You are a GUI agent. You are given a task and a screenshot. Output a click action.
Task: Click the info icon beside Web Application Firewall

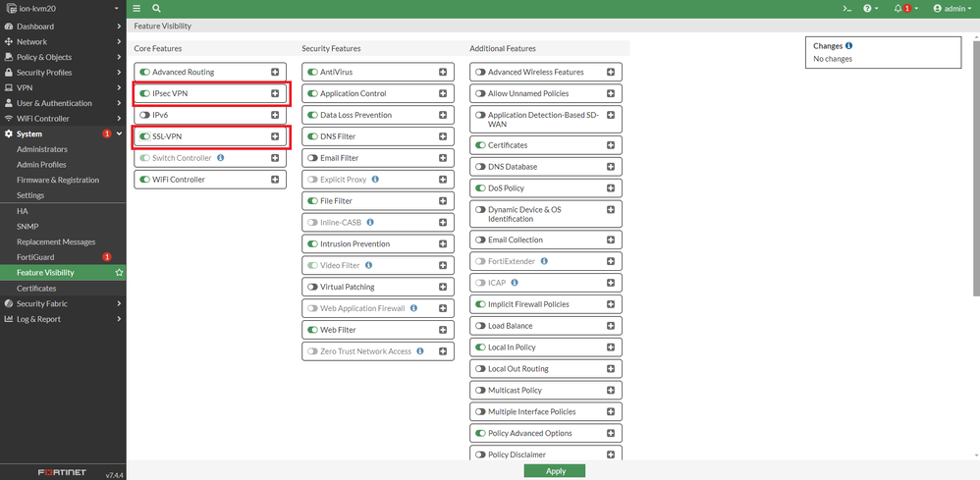tap(413, 308)
